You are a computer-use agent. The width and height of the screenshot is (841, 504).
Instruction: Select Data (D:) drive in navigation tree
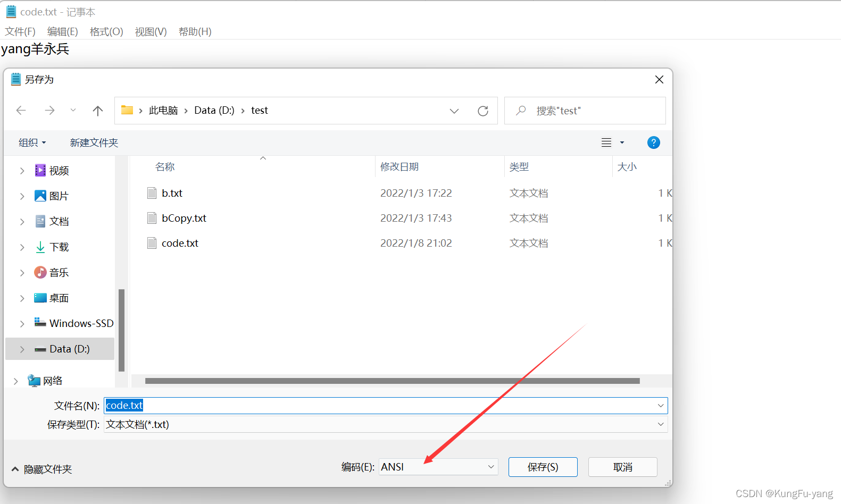point(69,349)
